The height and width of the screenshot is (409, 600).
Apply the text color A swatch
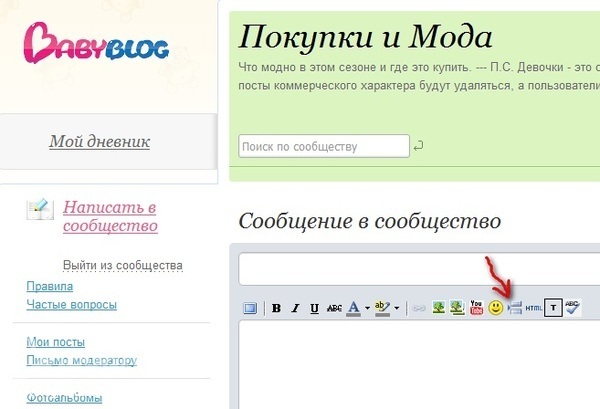pos(353,308)
